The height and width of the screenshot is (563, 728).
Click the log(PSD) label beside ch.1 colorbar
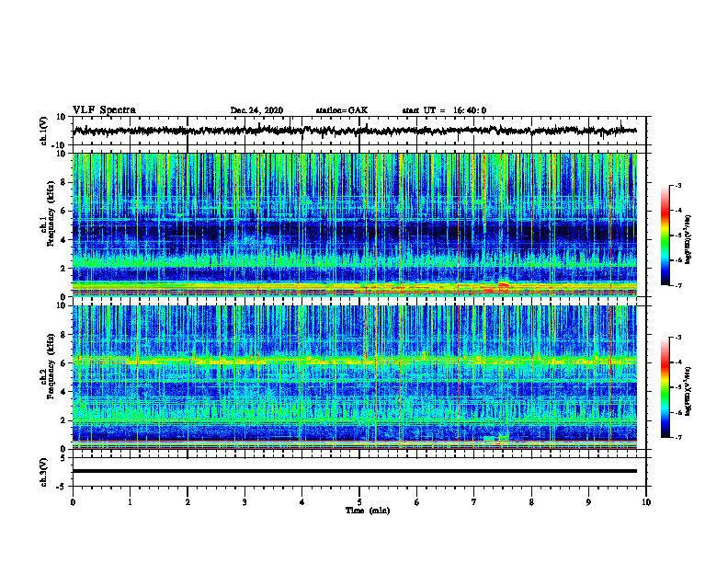(688, 239)
